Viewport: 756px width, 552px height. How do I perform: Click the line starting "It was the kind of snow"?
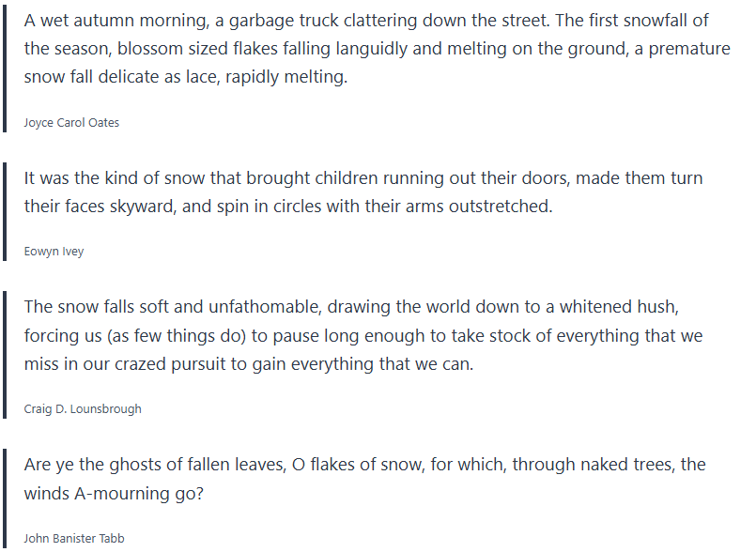click(x=363, y=177)
